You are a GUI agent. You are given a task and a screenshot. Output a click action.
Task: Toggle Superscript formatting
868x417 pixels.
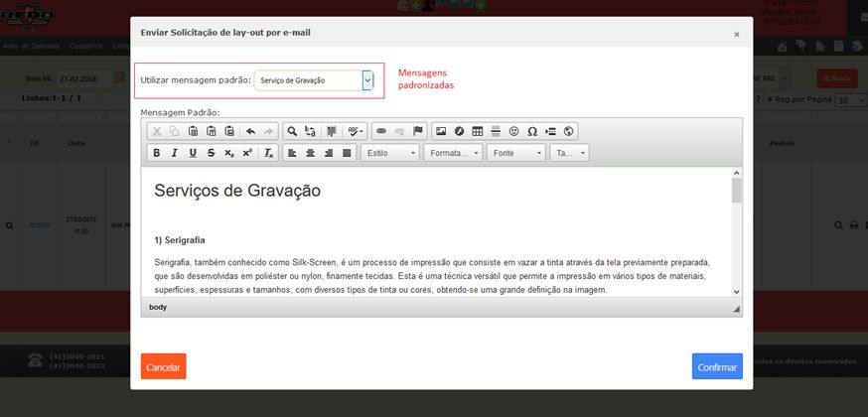(x=247, y=153)
